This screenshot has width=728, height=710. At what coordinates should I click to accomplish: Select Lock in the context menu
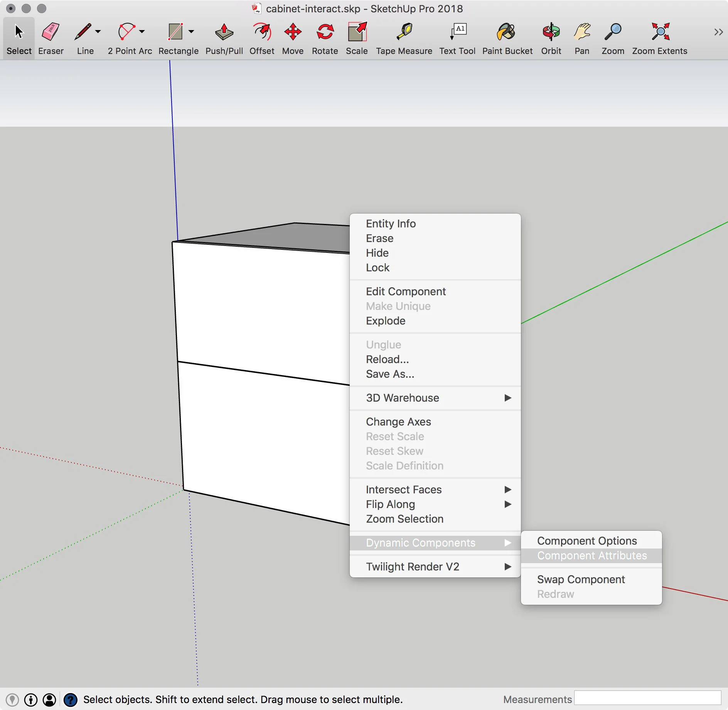(x=435, y=268)
